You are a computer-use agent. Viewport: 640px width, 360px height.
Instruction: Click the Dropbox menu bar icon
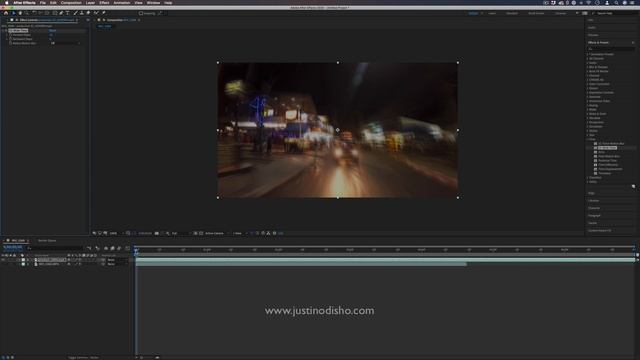(x=554, y=3)
